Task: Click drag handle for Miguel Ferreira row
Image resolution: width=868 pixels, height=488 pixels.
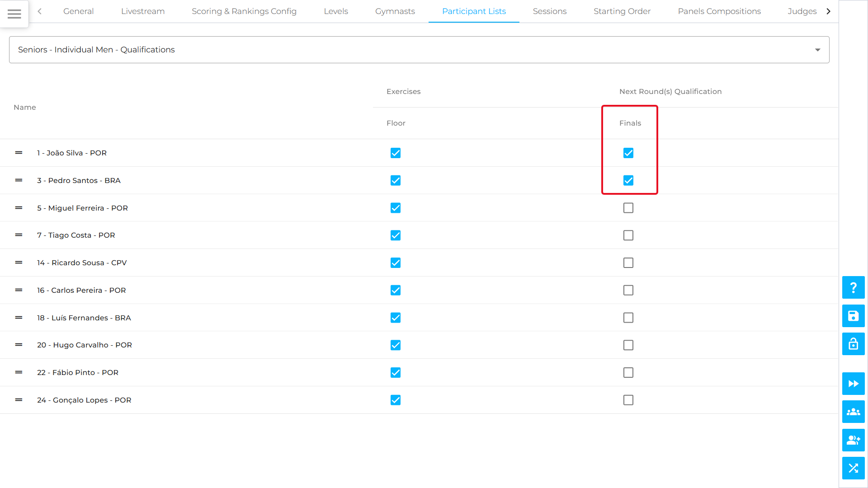Action: coord(19,208)
